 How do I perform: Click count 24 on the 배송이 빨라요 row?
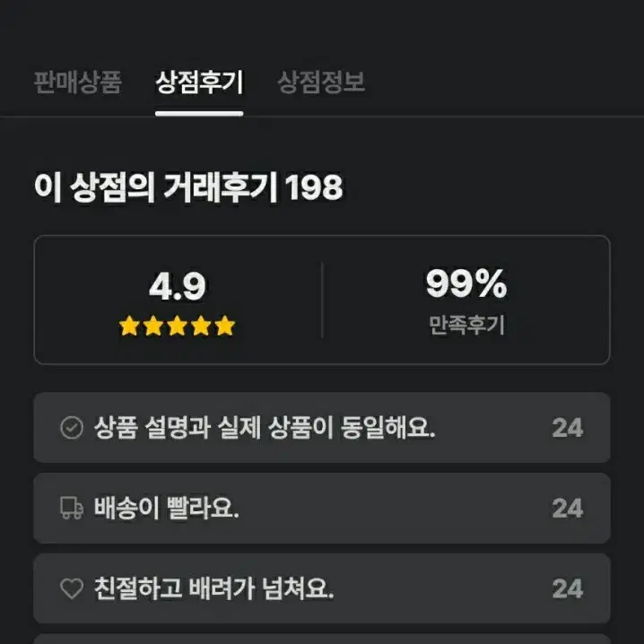tap(568, 509)
